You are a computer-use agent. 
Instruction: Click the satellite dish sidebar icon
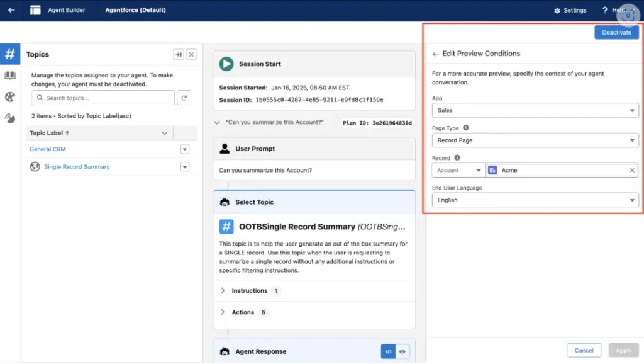[x=10, y=118]
